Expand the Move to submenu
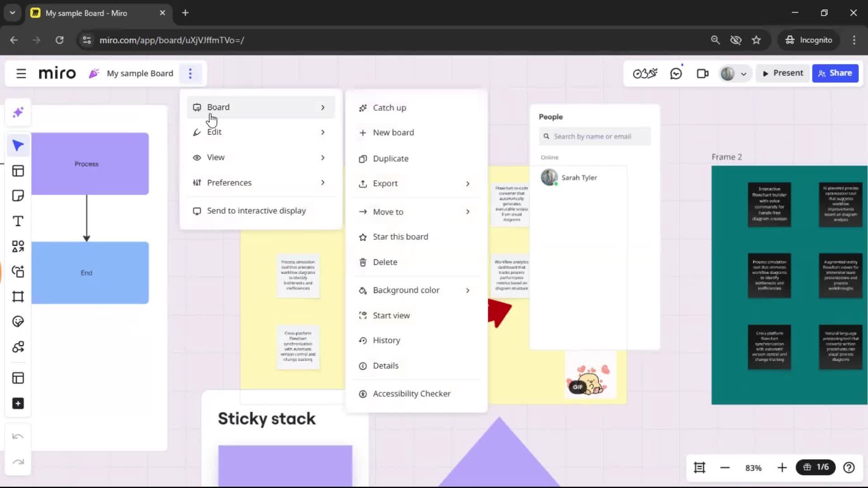The height and width of the screenshot is (488, 868). [416, 212]
